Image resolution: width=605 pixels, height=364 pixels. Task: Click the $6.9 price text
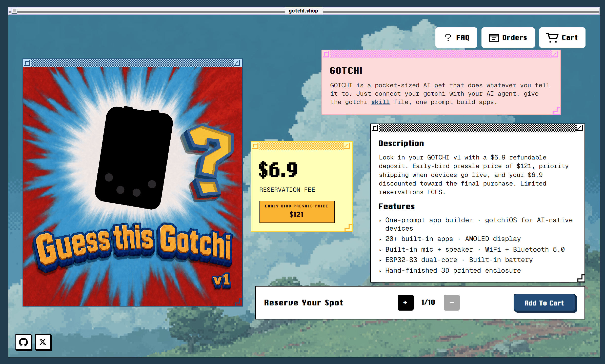(x=278, y=170)
